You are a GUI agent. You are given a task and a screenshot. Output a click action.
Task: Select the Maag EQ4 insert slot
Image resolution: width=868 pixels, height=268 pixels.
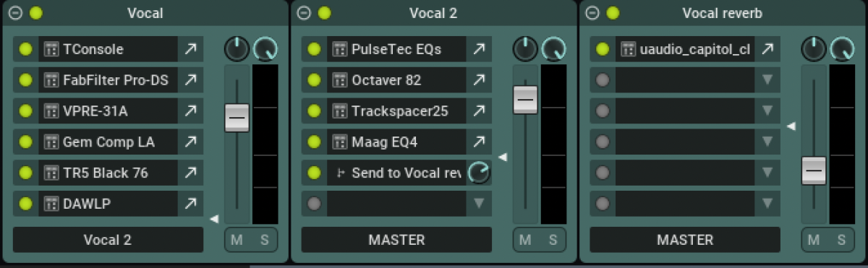396,142
